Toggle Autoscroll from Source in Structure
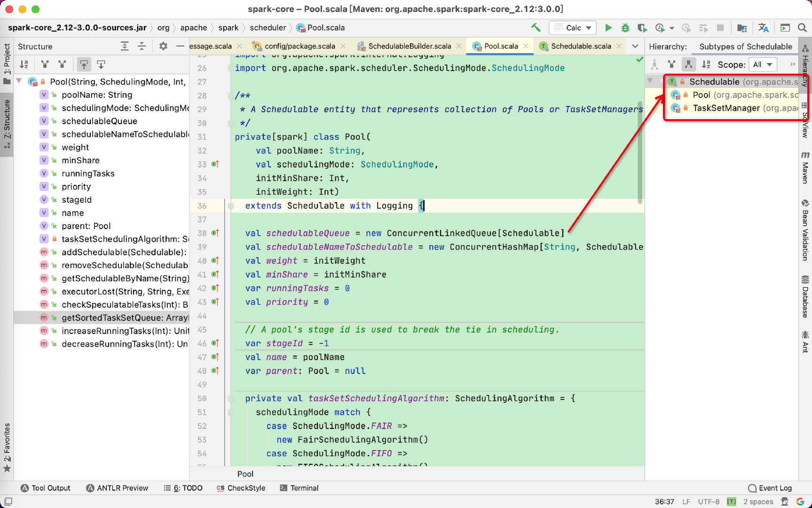The height and width of the screenshot is (508, 812). [x=101, y=64]
